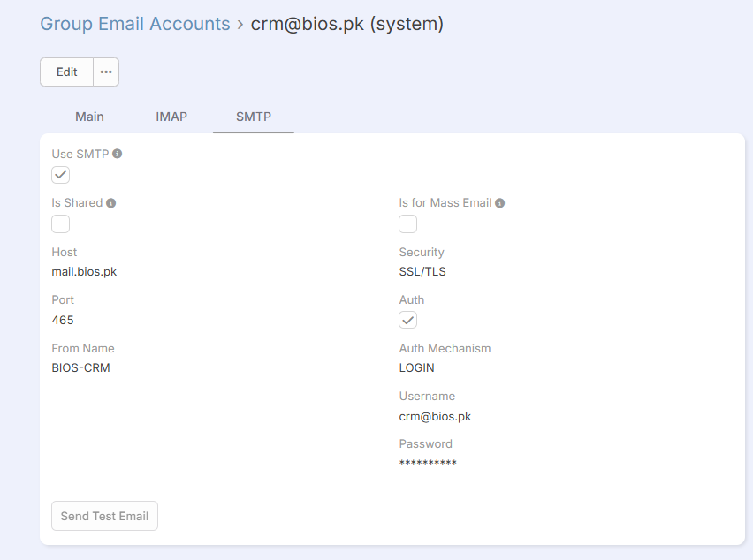Enable the Is Shared checkbox
This screenshot has width=753, height=560.
pos(60,223)
